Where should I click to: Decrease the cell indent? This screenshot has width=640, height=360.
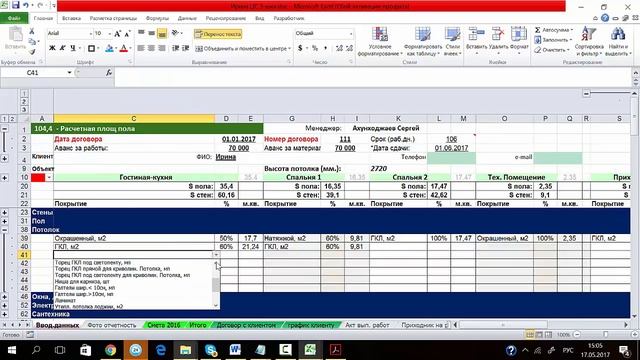pos(176,48)
